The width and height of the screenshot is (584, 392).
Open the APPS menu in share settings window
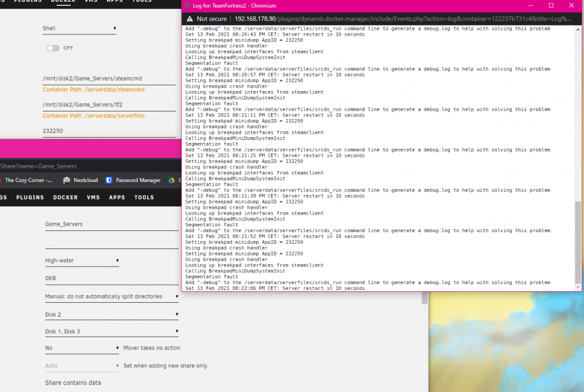117,198
